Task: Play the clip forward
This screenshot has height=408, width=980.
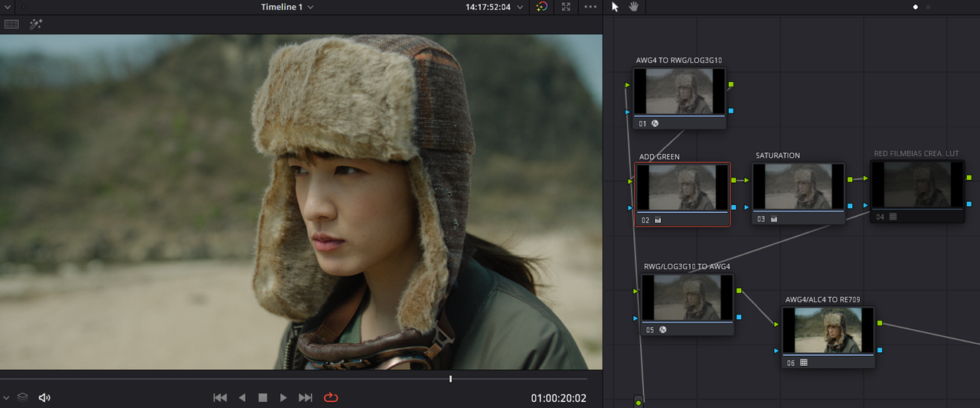Action: (x=283, y=398)
